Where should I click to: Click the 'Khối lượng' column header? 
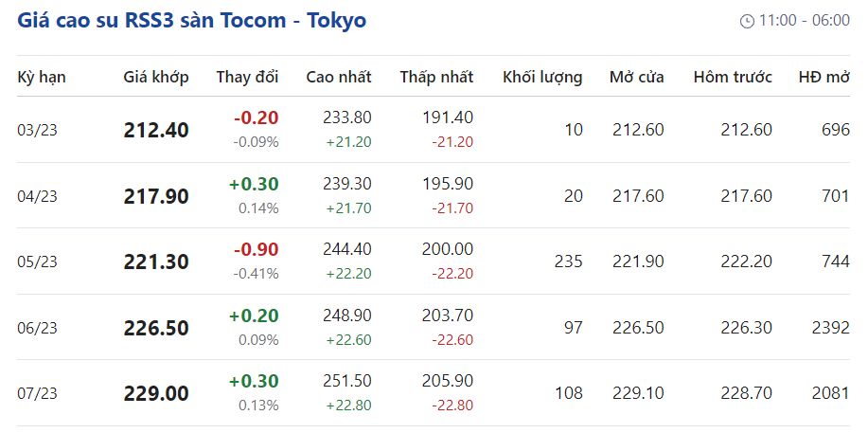pyautogui.click(x=542, y=77)
